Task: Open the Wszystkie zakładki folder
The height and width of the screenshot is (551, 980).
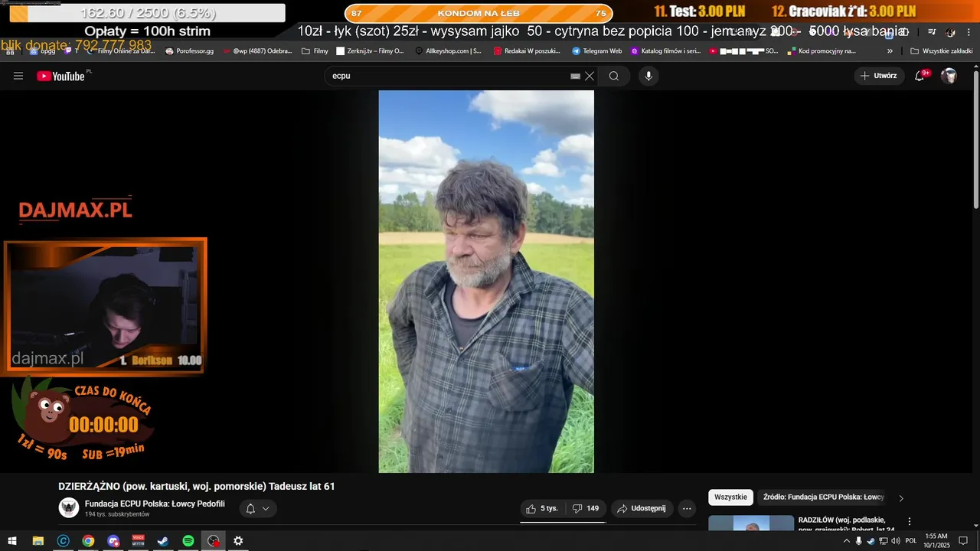Action: [942, 51]
